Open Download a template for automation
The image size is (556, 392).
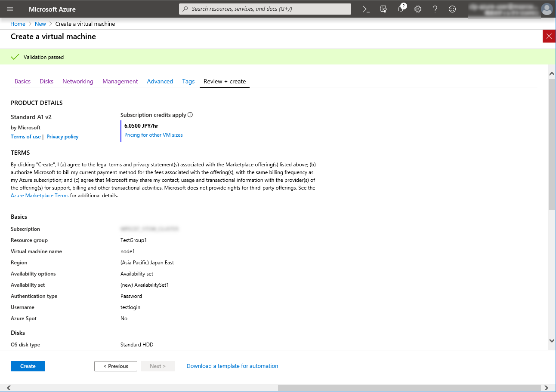[232, 366]
